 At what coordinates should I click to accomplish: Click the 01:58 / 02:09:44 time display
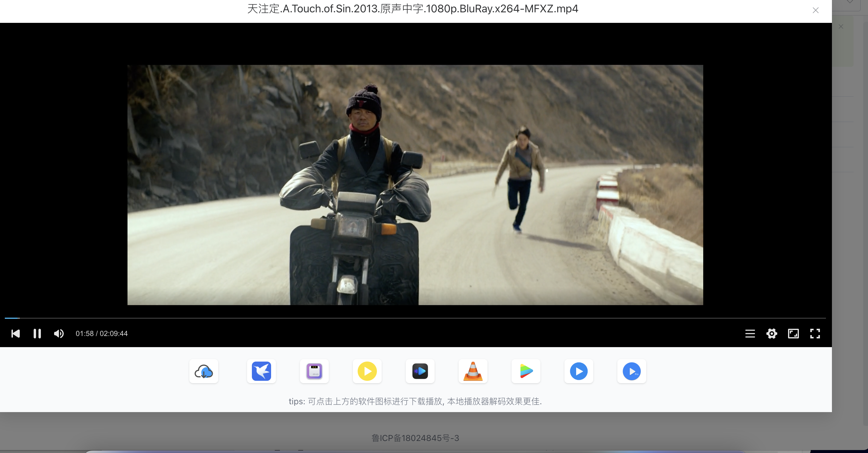pyautogui.click(x=102, y=334)
